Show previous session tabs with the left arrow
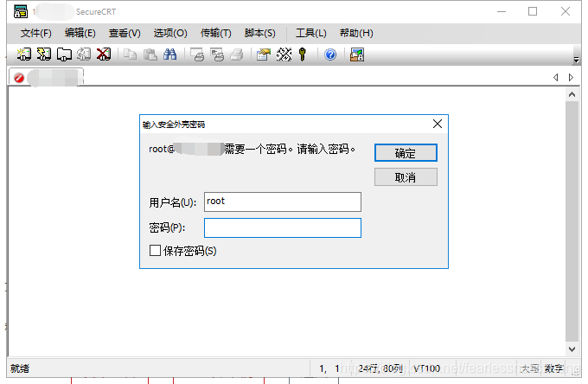 click(556, 77)
